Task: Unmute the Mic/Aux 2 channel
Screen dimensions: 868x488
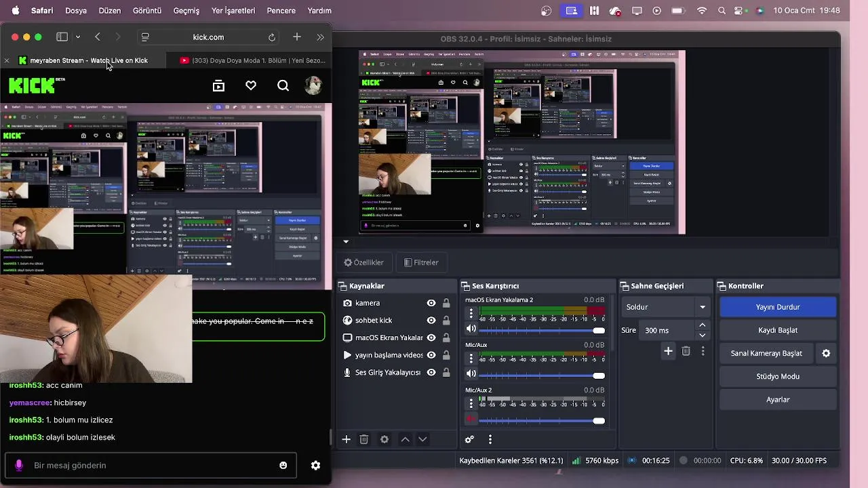Action: 471,420
